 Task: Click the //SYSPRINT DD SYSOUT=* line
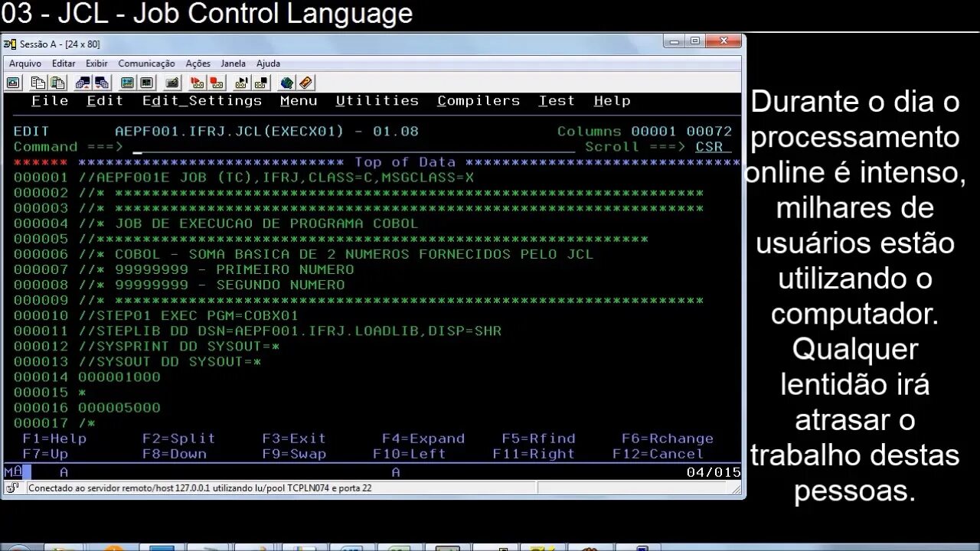pyautogui.click(x=179, y=347)
